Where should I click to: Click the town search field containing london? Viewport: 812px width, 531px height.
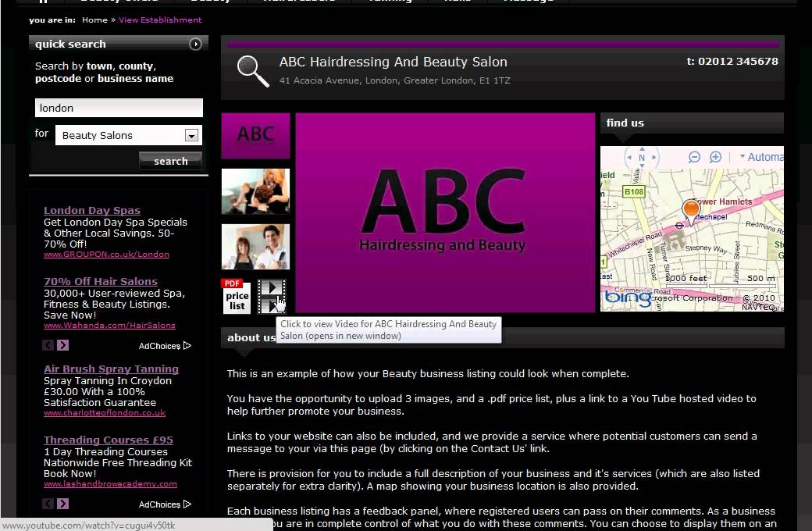point(119,108)
